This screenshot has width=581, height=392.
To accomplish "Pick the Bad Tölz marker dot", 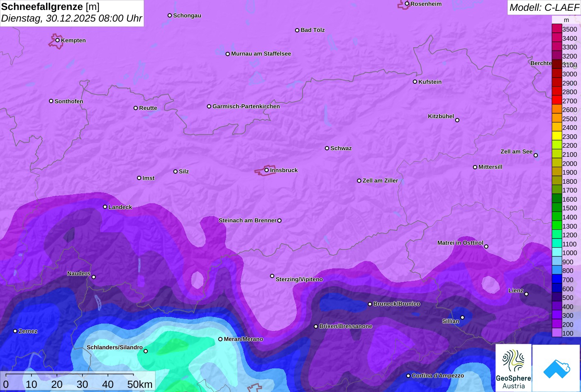I will (297, 30).
